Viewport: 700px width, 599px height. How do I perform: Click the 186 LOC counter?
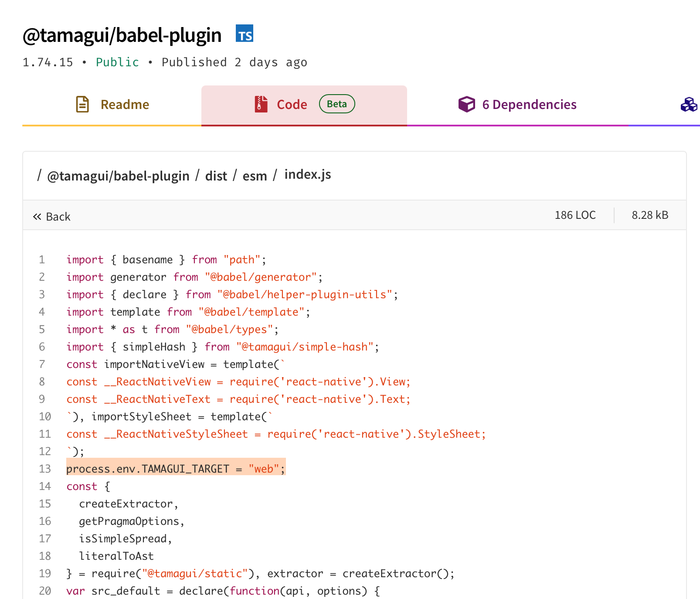[575, 215]
